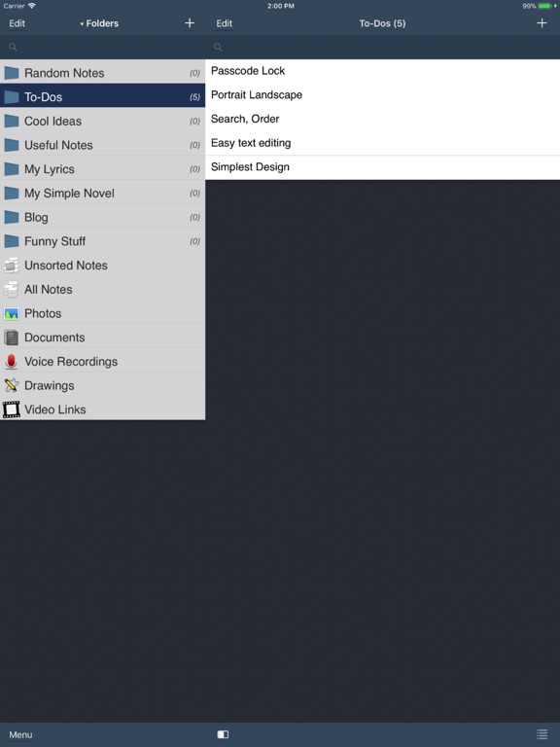The width and height of the screenshot is (560, 747).
Task: Open the Documents notebook icon
Action: (11, 338)
